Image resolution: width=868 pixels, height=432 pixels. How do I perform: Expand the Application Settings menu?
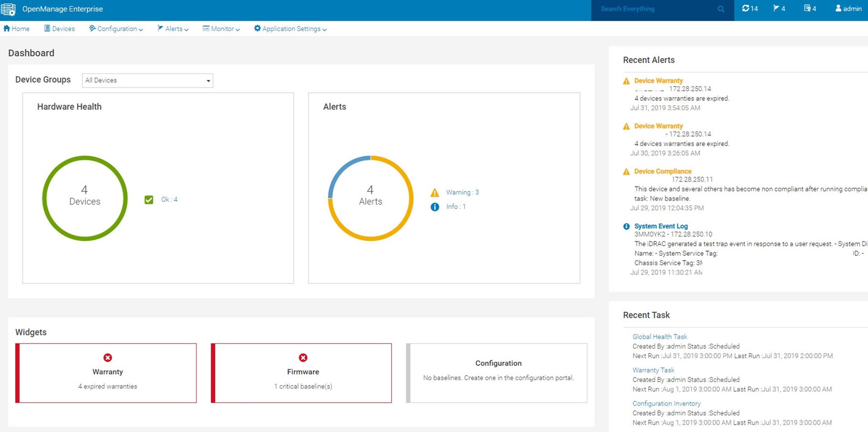[x=290, y=29]
